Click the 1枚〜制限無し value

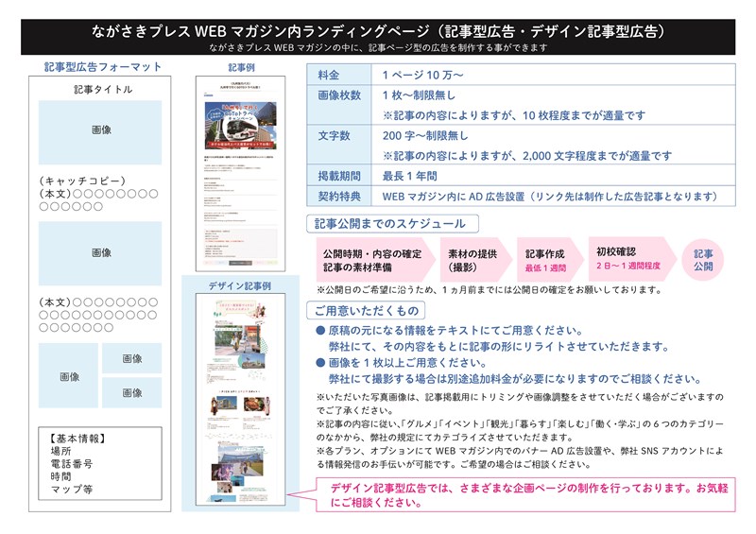click(x=419, y=95)
